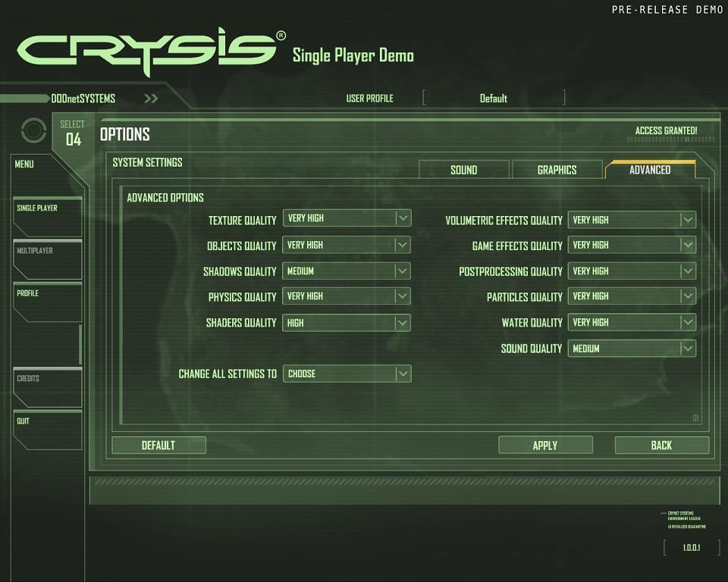Click the Shaders Quality label
The image size is (728, 582).
241,323
